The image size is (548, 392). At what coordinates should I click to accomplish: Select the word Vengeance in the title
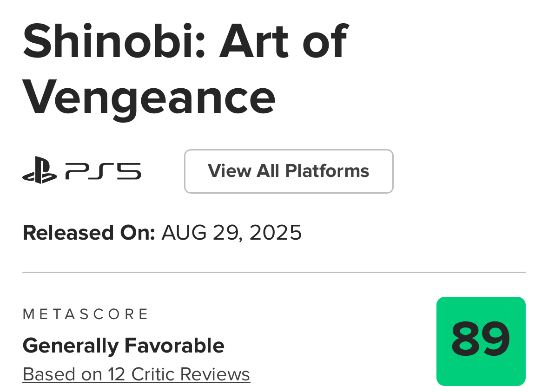pos(149,99)
